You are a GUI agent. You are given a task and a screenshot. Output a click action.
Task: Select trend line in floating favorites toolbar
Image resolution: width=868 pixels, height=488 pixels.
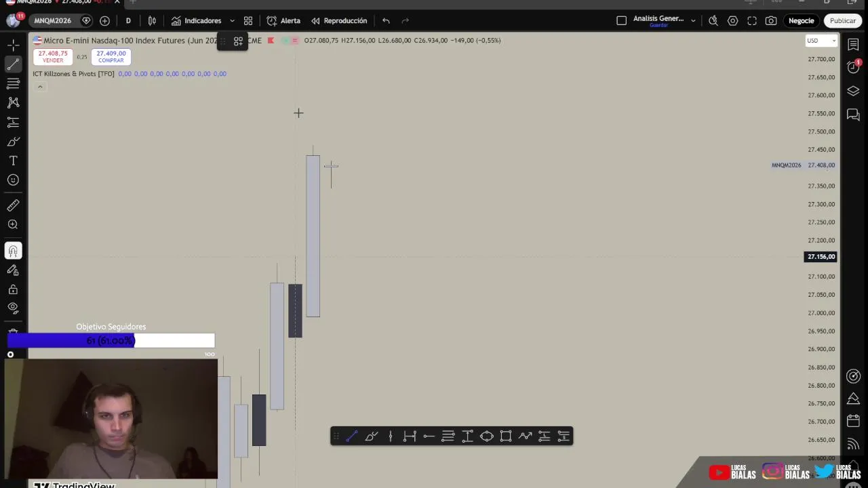pos(352,436)
